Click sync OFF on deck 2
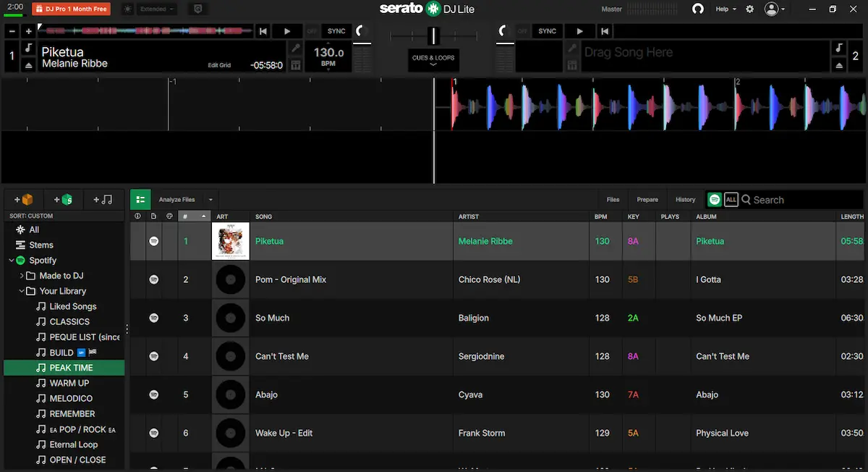868x472 pixels. 523,31
